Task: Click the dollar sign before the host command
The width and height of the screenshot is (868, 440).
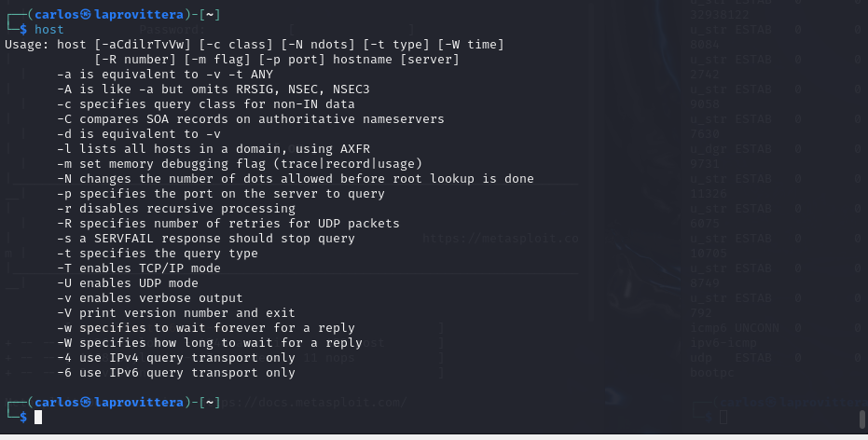Action: click(23, 29)
